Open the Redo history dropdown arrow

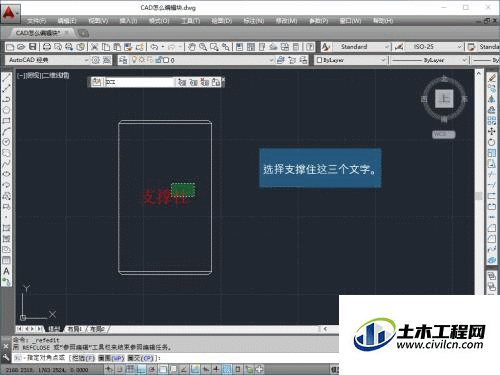pos(180,47)
